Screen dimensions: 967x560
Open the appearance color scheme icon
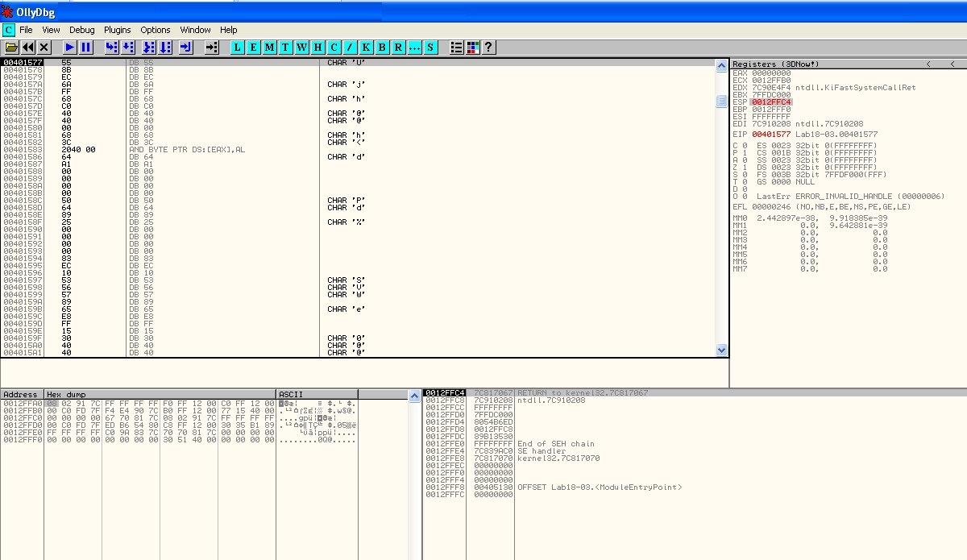click(x=472, y=48)
